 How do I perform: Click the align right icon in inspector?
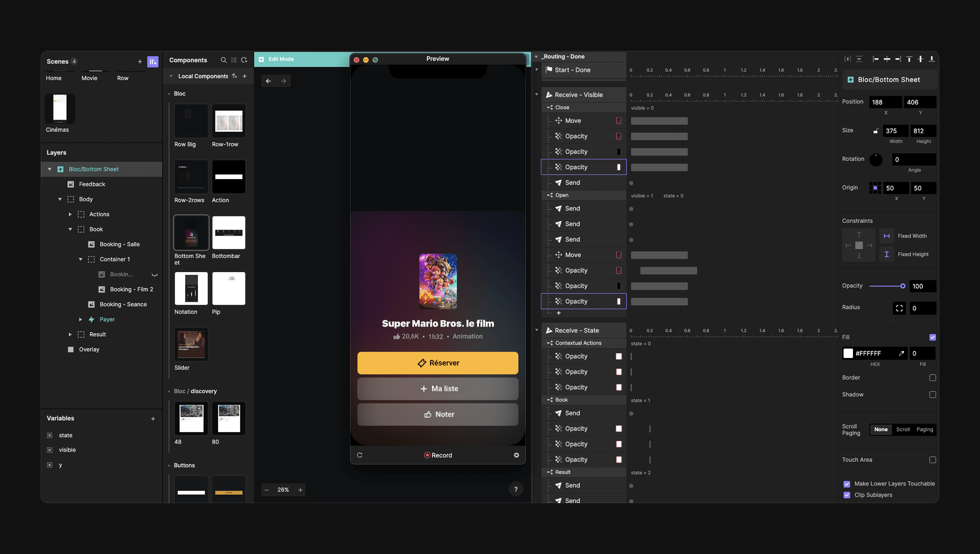898,59
